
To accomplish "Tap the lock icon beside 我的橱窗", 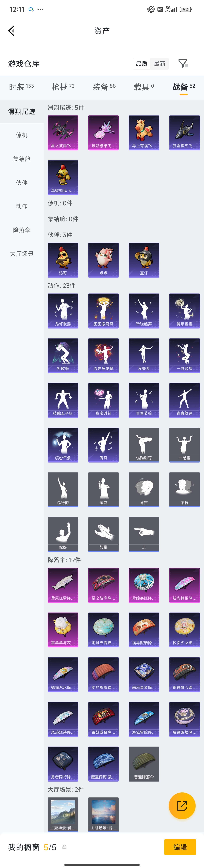I will (64, 847).
